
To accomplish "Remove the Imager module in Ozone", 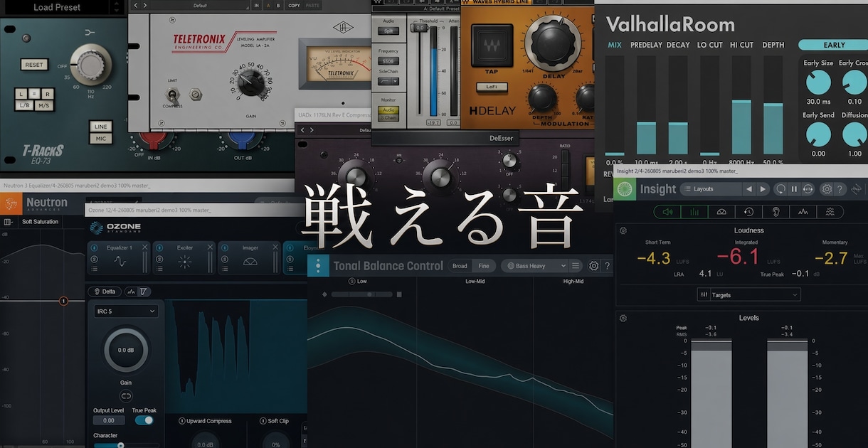I will click(275, 247).
